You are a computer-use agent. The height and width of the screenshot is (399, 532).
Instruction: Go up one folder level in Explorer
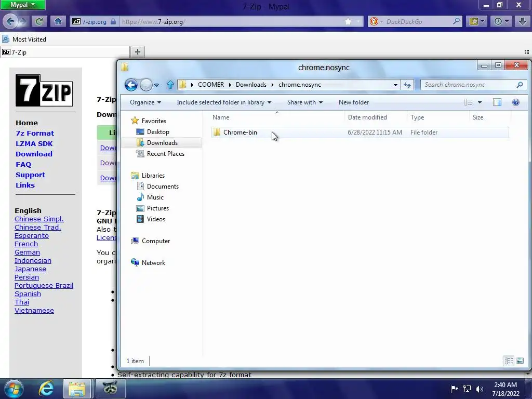[x=170, y=85]
